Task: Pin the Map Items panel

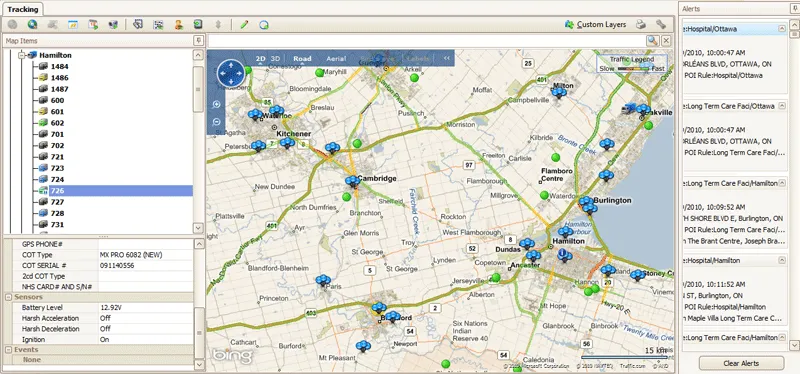Action: [198, 41]
